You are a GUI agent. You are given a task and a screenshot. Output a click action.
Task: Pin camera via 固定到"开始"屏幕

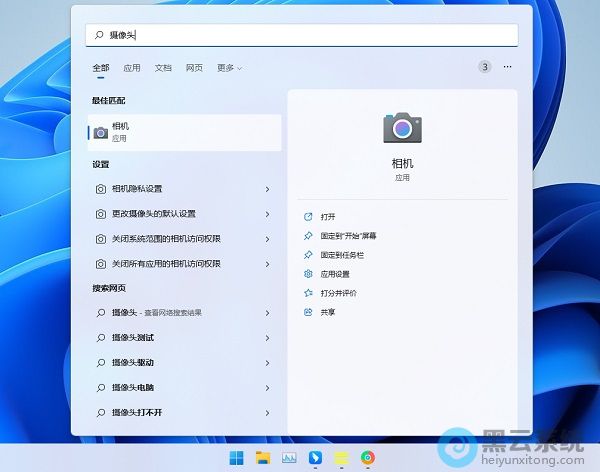point(348,235)
